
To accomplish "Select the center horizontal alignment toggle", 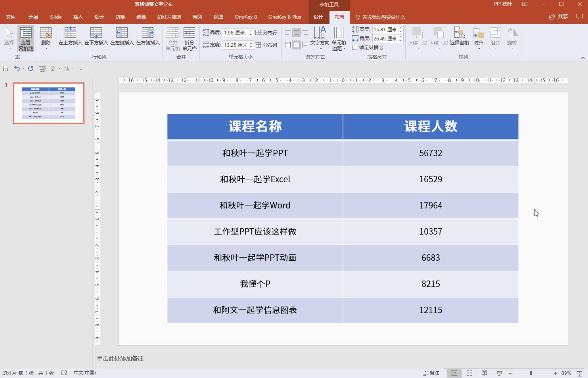I will coord(296,32).
